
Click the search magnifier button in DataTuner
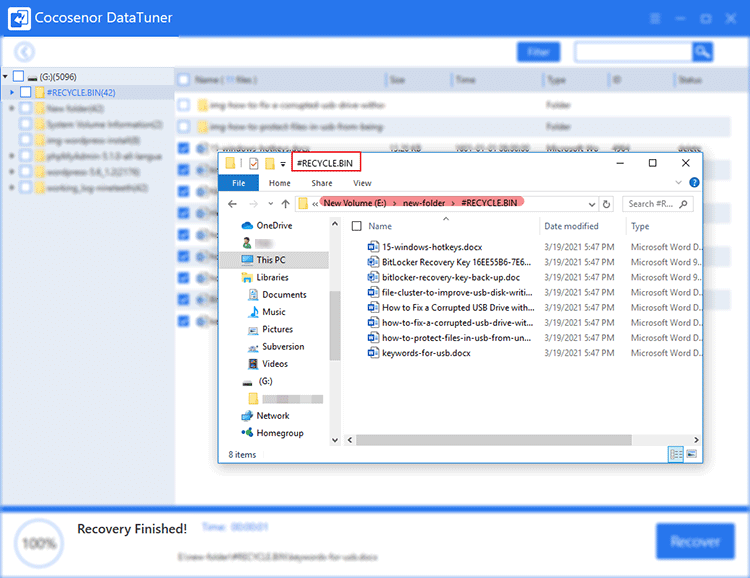point(702,52)
